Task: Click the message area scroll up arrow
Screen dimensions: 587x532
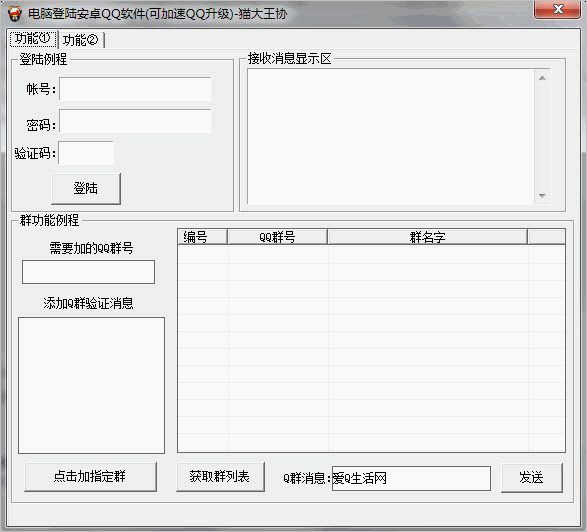Action: 542,78
